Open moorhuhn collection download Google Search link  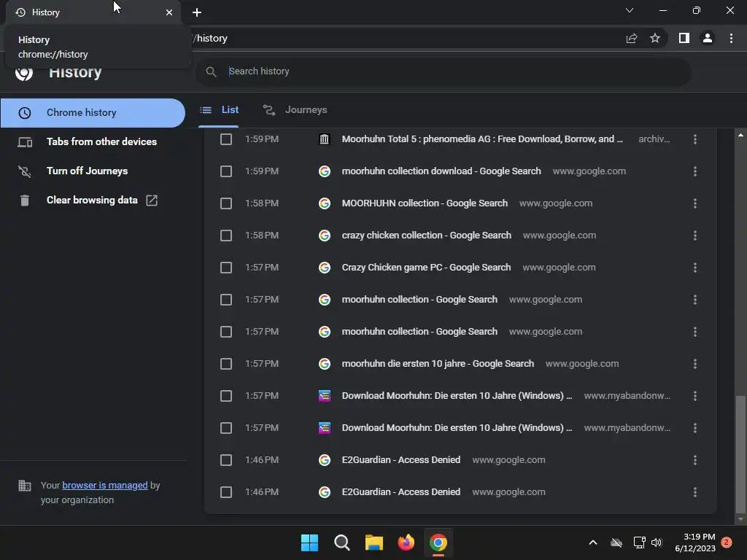pos(441,171)
